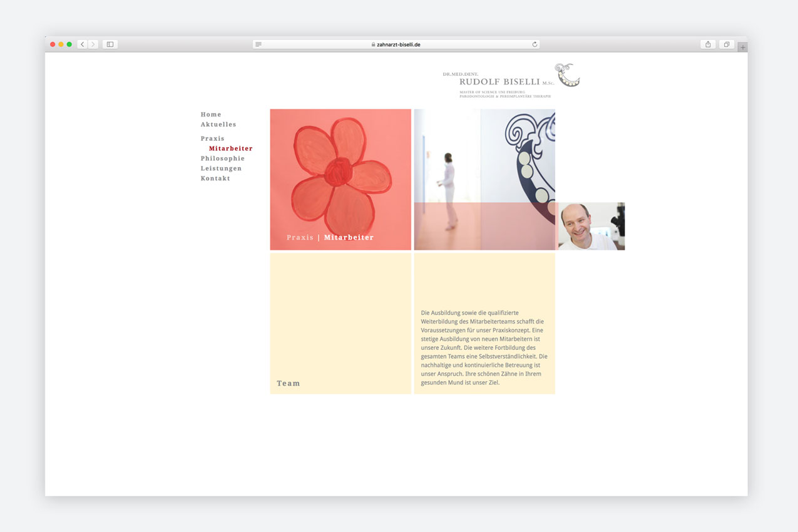
Task: Maximize window with the green button
Action: pyautogui.click(x=69, y=44)
